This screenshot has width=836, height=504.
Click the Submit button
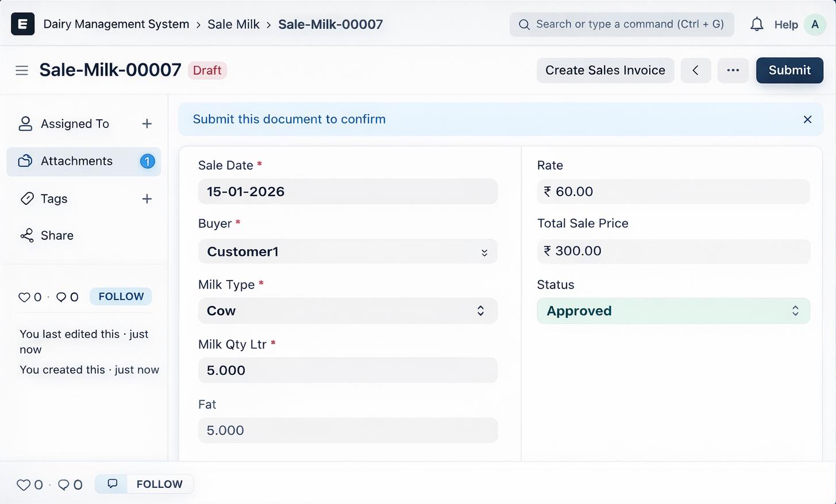[x=789, y=70]
